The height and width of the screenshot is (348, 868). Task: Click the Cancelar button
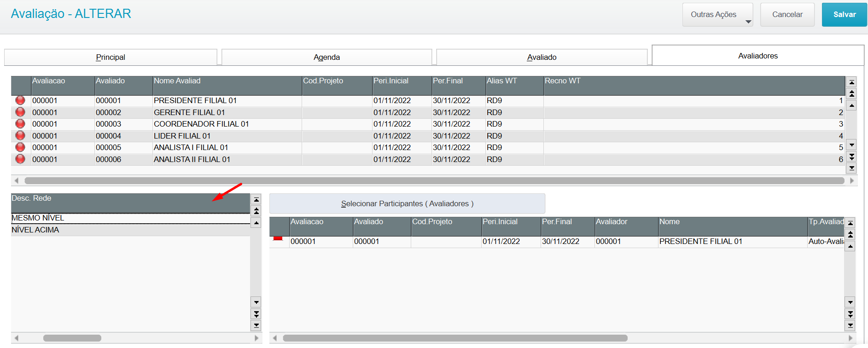coord(787,15)
